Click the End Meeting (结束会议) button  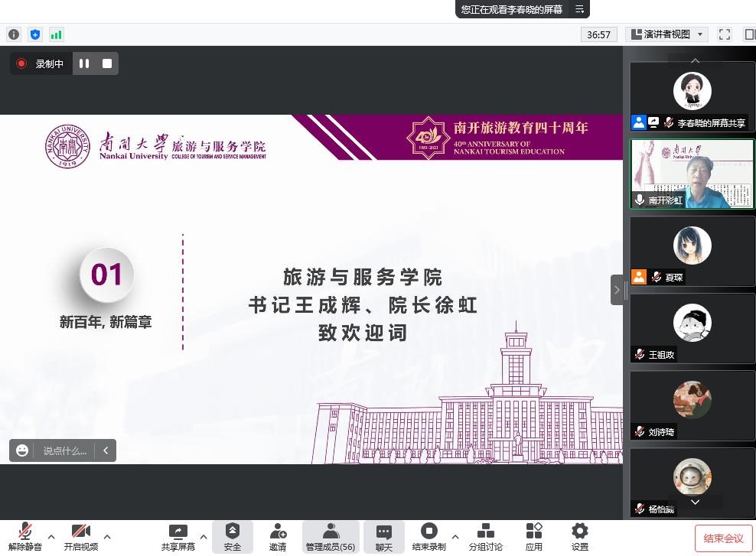click(x=723, y=538)
